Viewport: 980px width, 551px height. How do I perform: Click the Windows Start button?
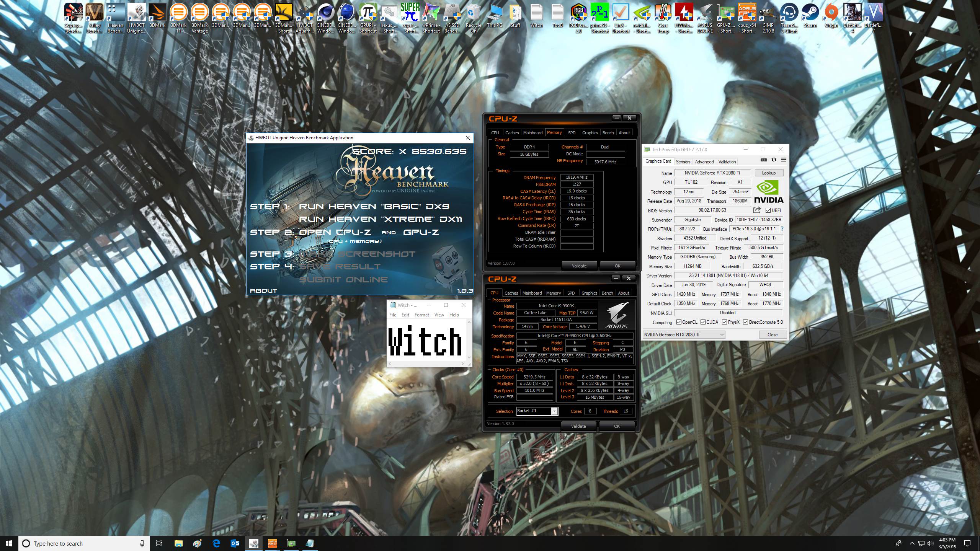point(9,543)
